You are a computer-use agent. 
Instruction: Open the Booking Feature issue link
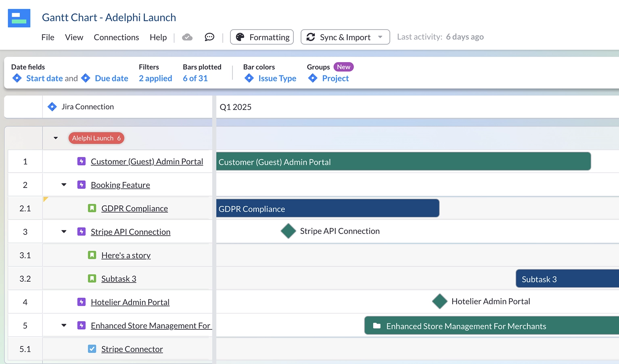120,185
